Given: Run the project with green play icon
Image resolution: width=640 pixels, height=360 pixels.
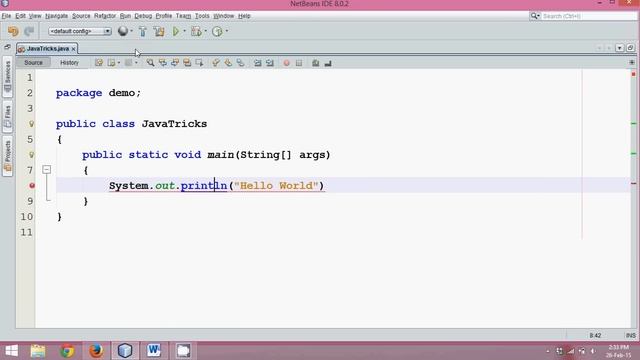Looking at the screenshot, I should 176,31.
